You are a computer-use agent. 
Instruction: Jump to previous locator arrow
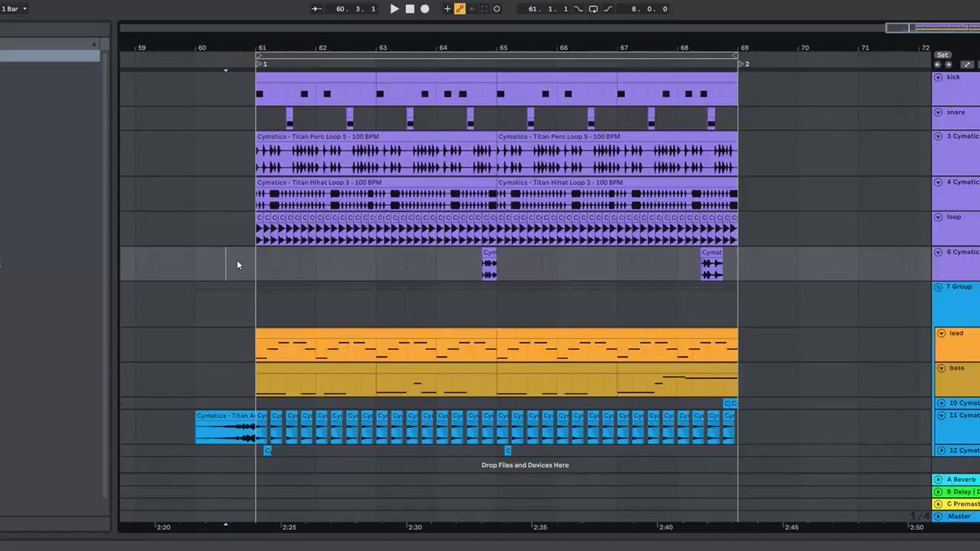point(938,64)
